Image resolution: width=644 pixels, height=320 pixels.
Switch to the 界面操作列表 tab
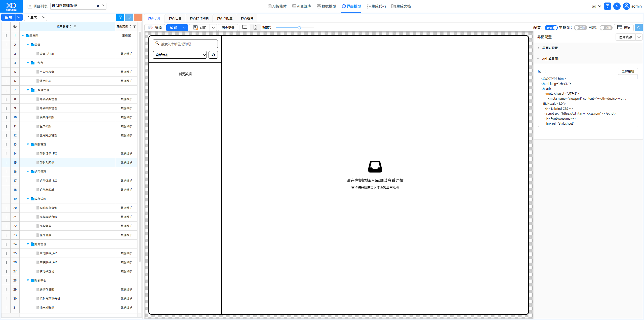coord(199,18)
